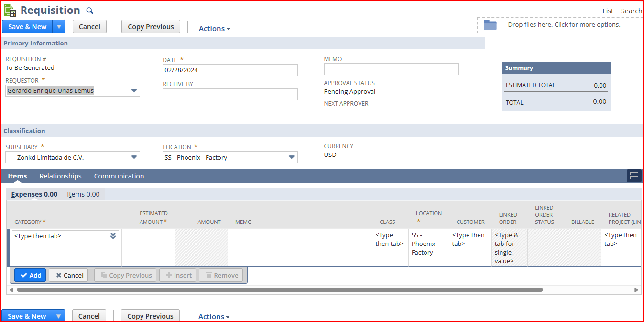Expand the bottom Actions menu
Screen dimensions: 644x322
(214, 317)
